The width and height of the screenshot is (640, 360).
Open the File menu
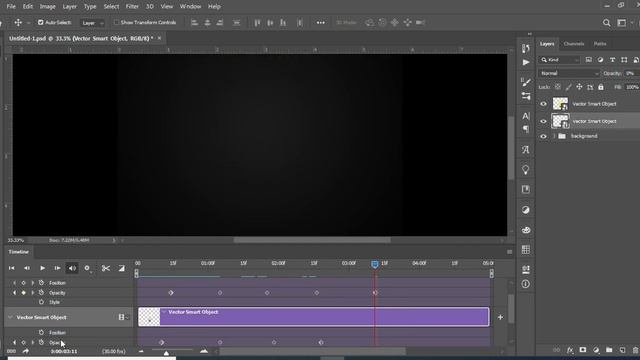coord(11,7)
